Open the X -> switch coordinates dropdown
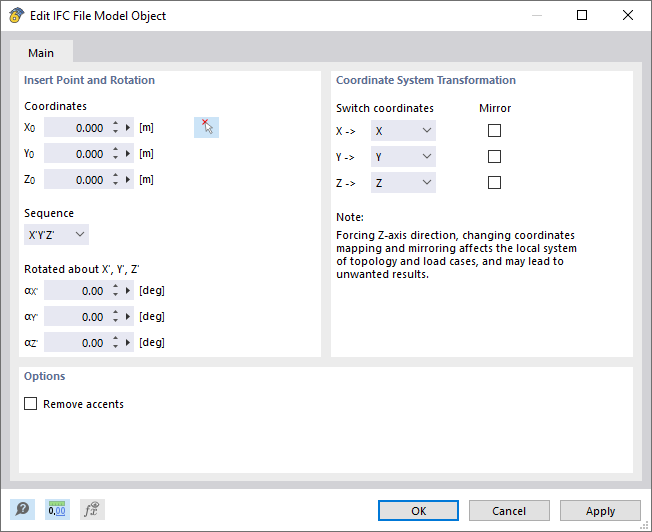 point(403,131)
